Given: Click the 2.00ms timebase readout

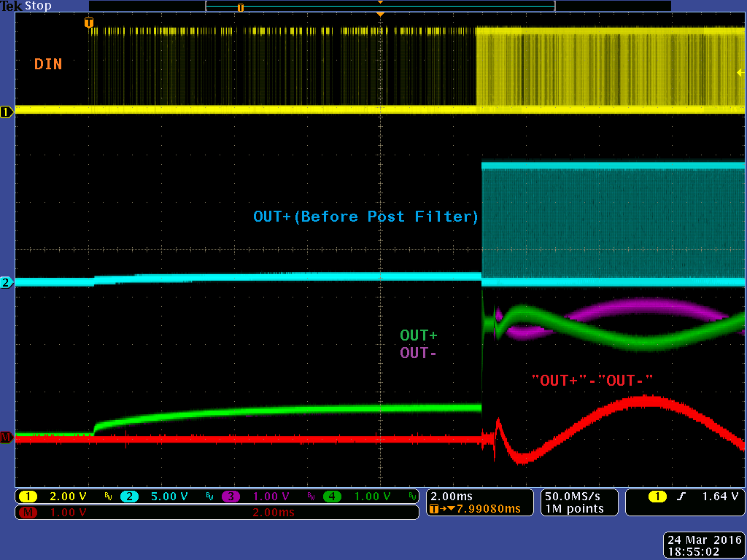Looking at the screenshot, I should coord(452,496).
